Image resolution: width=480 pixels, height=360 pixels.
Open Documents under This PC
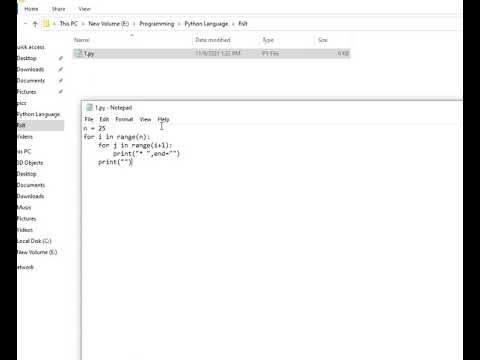click(x=31, y=185)
